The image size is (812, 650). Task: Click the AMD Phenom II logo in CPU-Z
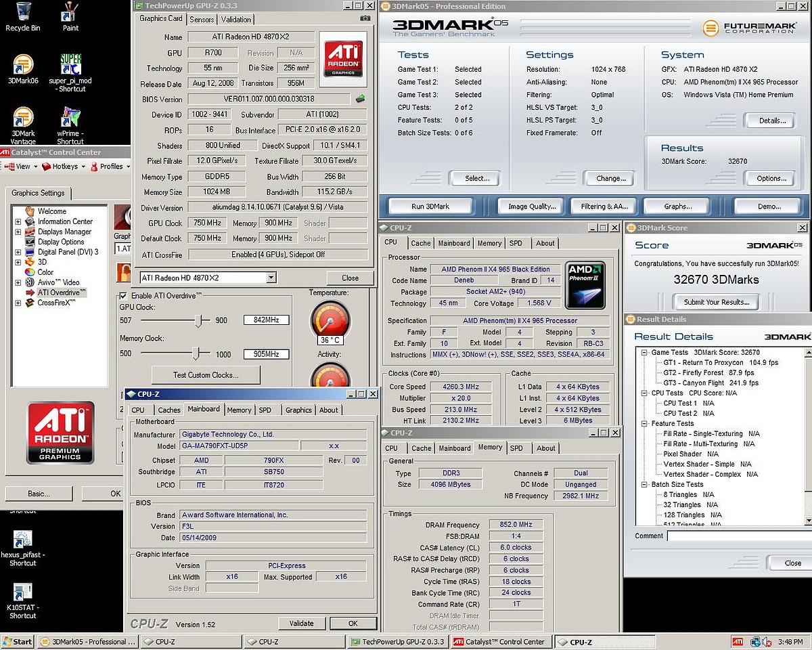585,285
